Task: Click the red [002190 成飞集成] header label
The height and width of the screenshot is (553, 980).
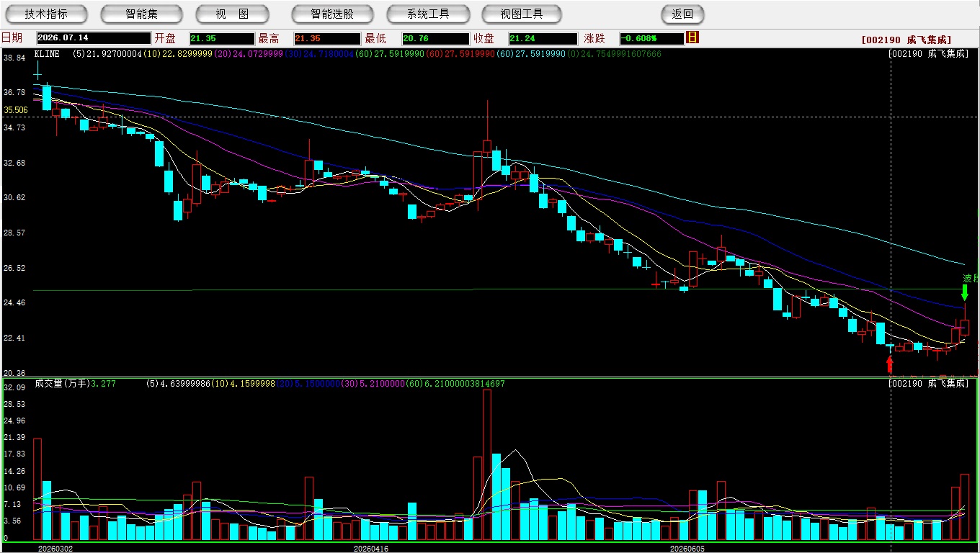Action: (x=906, y=40)
